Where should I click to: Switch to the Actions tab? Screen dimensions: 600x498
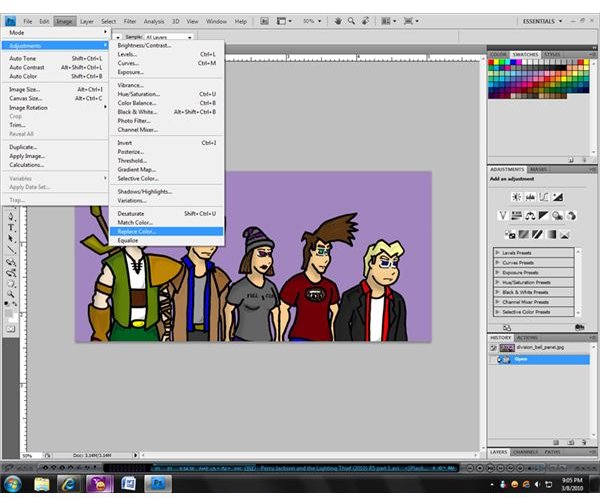527,338
